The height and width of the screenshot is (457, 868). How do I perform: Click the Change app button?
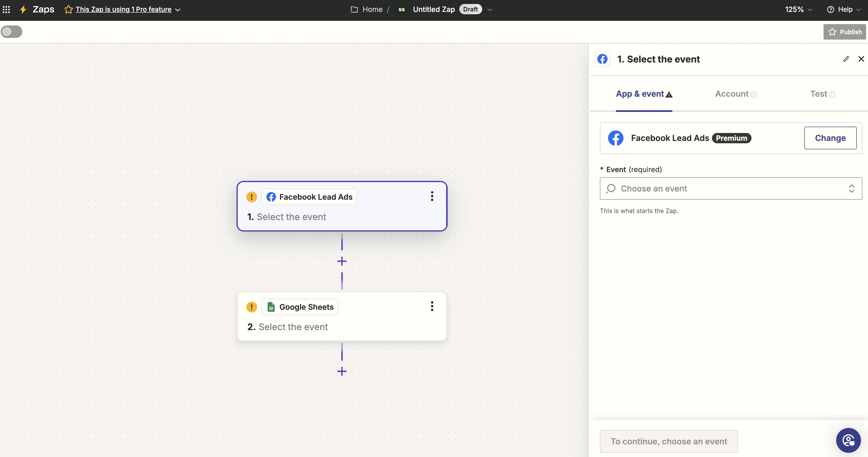[x=830, y=138]
